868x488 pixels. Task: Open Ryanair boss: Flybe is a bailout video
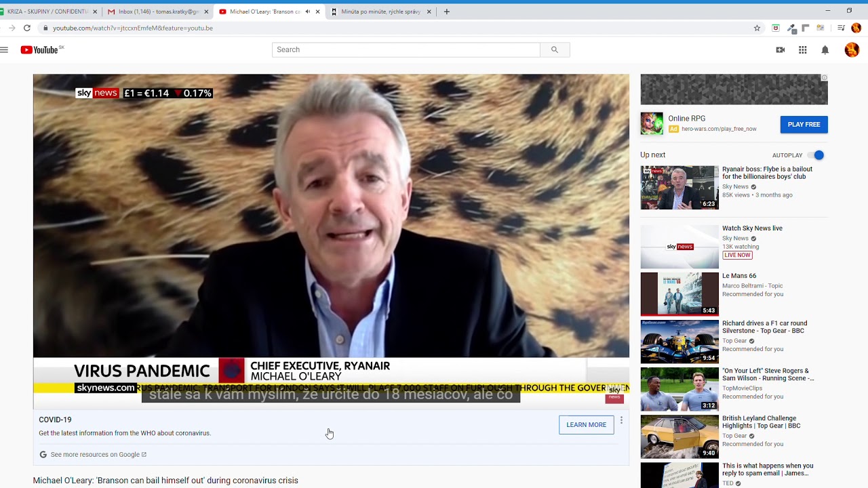point(767,173)
